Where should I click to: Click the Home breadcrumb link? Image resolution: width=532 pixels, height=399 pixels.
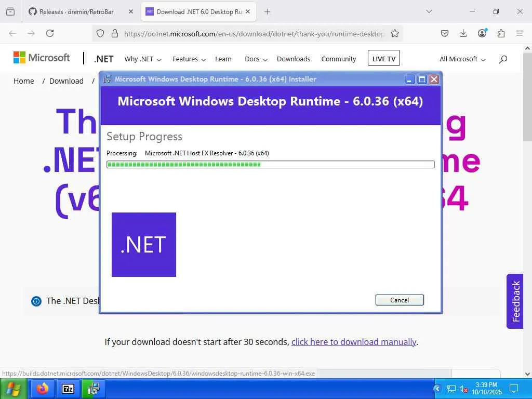click(24, 81)
